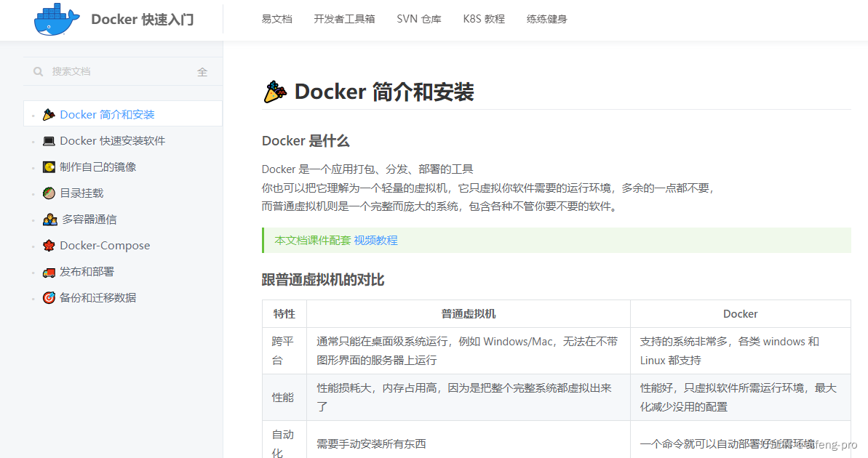The image size is (868, 458).
Task: Open the 易文档 navigation item
Action: click(276, 20)
